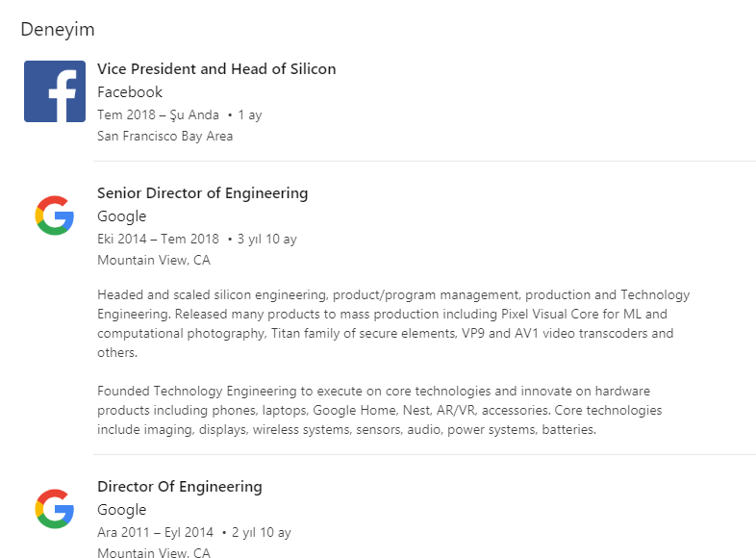
Task: Select the Senior Director of Engineering title
Action: click(x=203, y=193)
